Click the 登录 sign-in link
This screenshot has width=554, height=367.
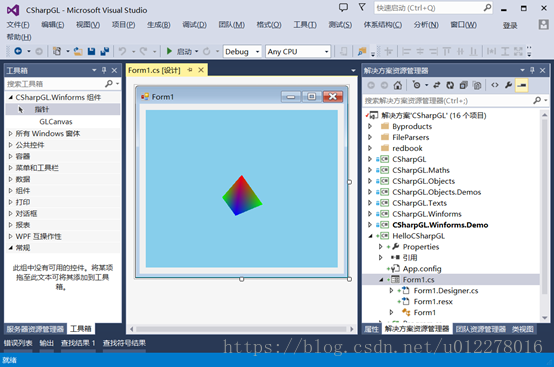click(510, 25)
